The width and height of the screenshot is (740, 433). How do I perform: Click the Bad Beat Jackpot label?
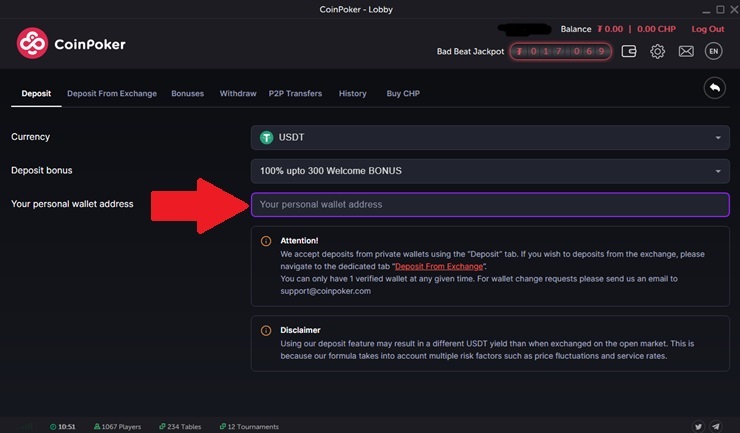pyautogui.click(x=471, y=51)
